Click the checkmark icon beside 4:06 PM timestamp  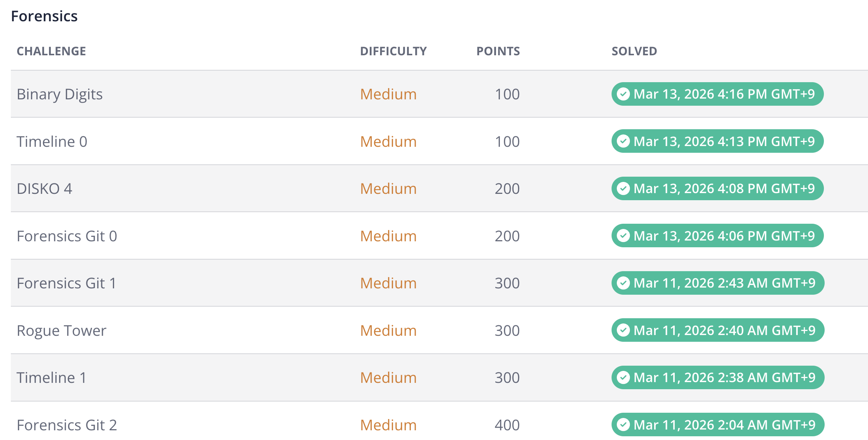623,236
